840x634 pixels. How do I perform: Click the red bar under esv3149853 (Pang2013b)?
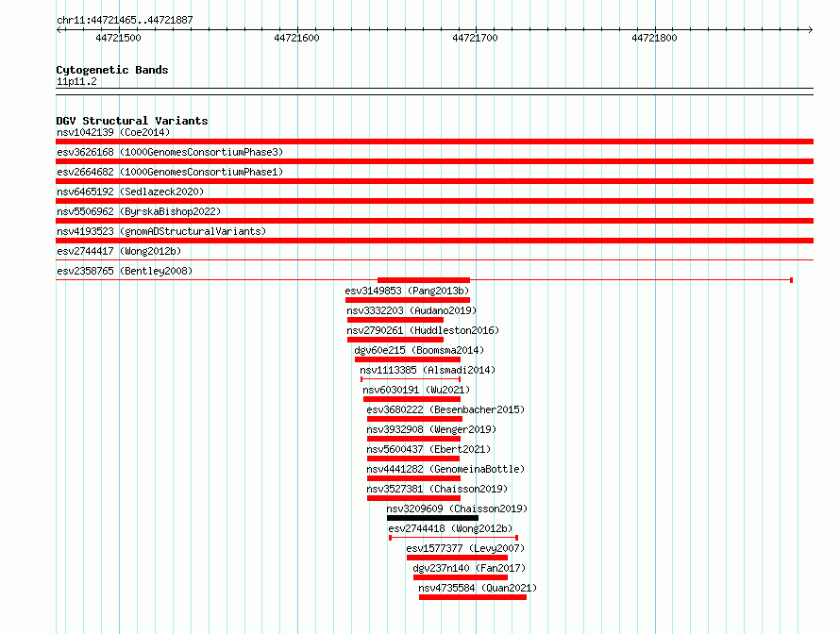click(x=408, y=300)
